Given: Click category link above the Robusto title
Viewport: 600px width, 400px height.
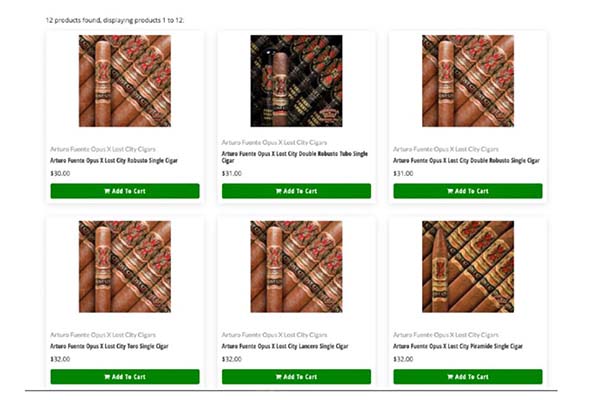Looking at the screenshot, I should (x=103, y=149).
